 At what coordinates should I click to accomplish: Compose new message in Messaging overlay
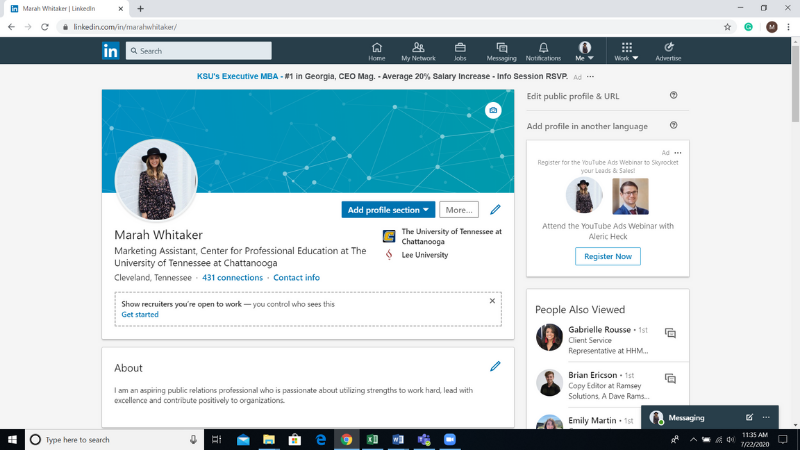tap(749, 417)
